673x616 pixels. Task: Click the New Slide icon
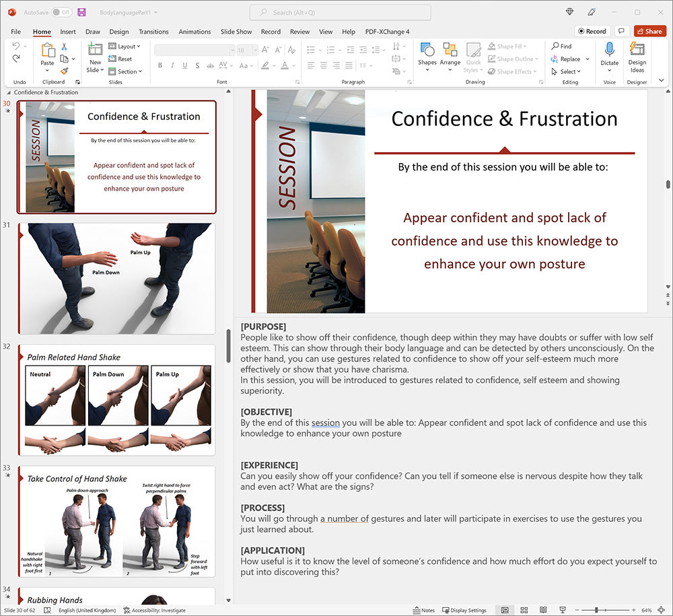(95, 49)
